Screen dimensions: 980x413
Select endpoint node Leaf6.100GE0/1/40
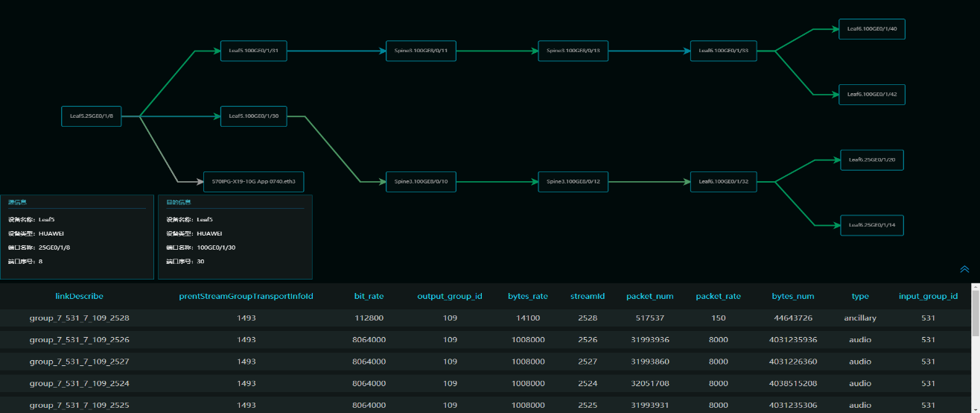click(x=871, y=29)
